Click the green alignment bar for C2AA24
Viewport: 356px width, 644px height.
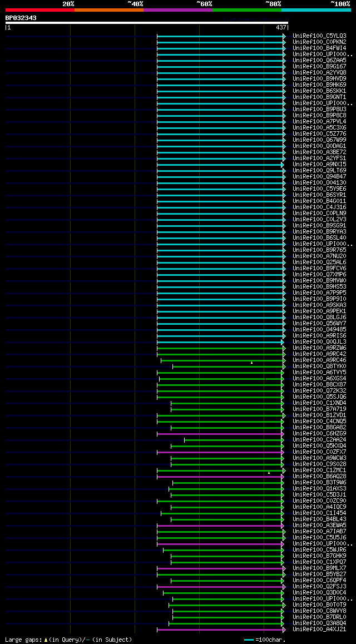(x=233, y=440)
